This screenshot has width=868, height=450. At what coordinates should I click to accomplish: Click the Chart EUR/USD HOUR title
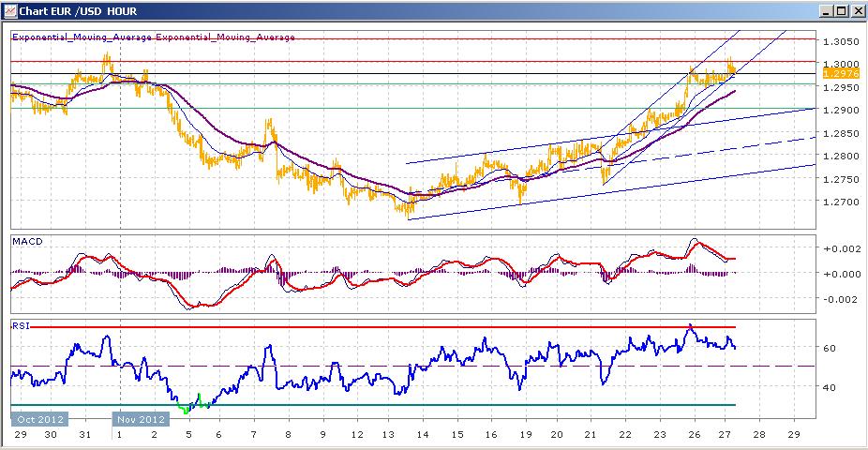pyautogui.click(x=78, y=11)
